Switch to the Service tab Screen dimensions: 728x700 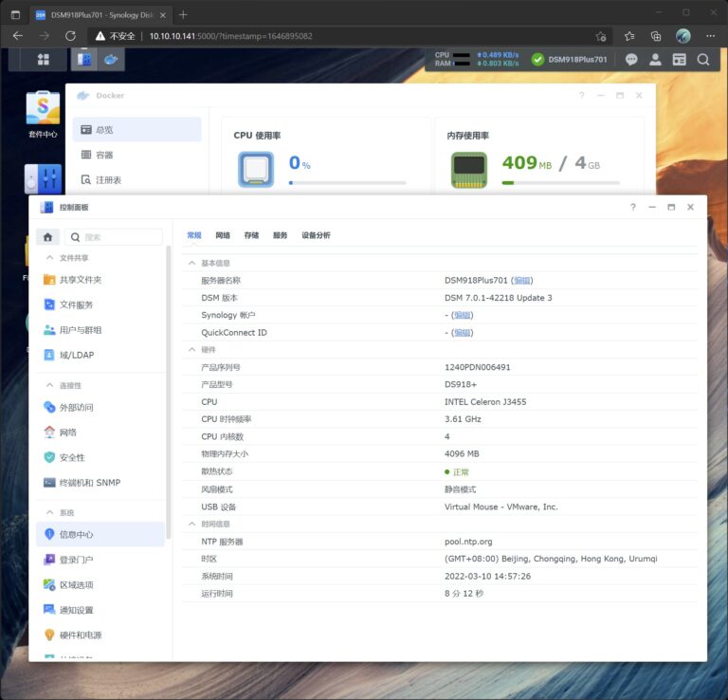click(x=280, y=235)
